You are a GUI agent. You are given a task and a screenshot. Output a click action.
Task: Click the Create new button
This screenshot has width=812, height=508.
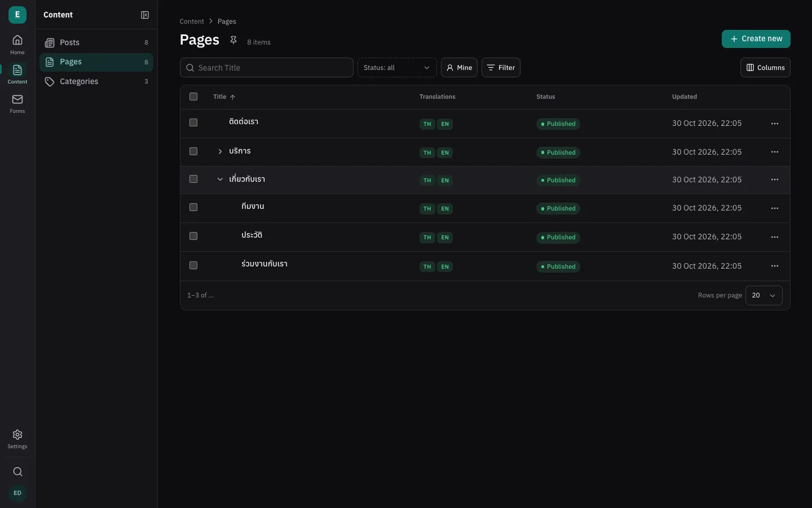point(756,39)
